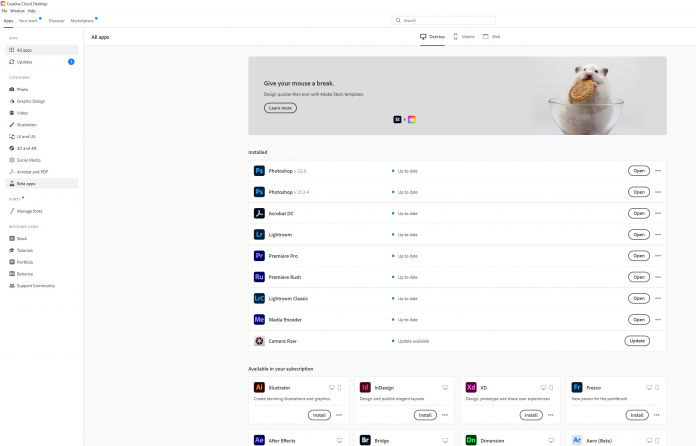The height and width of the screenshot is (446, 696).
Task: Click Learn more on the banner
Action: (280, 108)
